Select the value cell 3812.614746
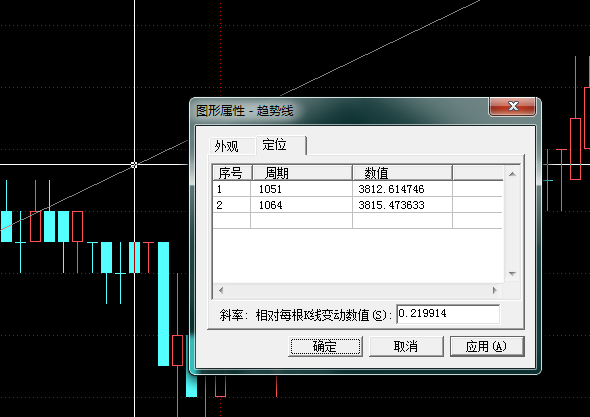Viewport: 590px width, 417px height. point(402,189)
